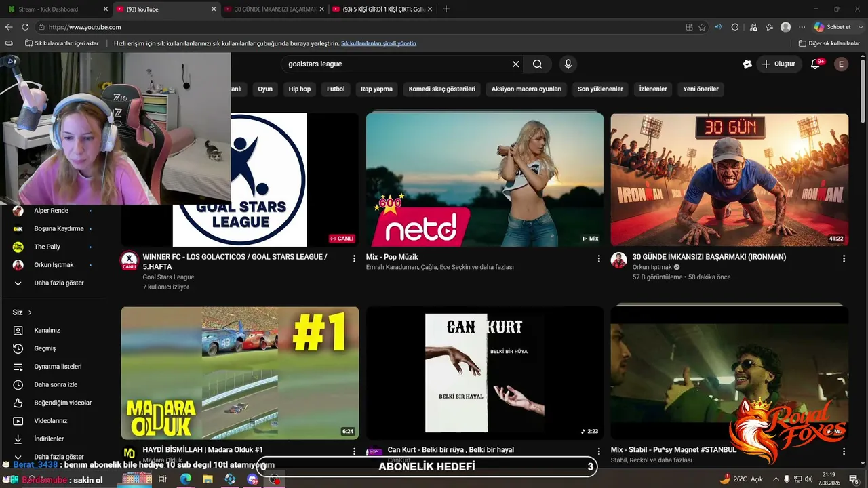Open the browser settings three-dot menu
The image size is (868, 488).
[802, 27]
